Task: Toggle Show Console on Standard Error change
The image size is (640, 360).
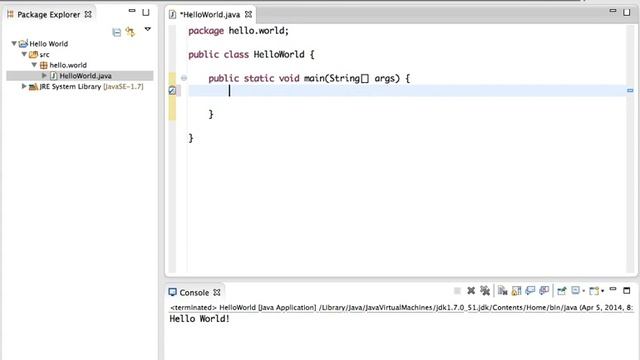Action: 544,291
